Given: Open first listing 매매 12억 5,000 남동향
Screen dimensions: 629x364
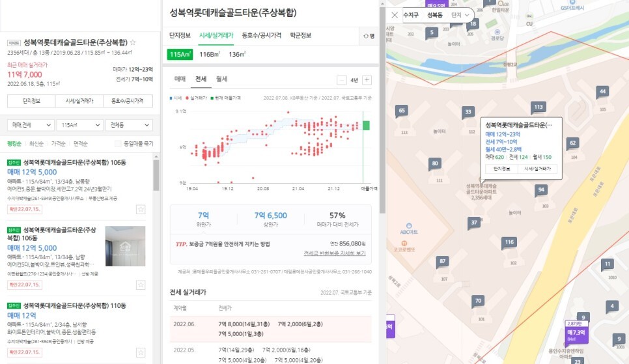Looking at the screenshot, I should pyautogui.click(x=76, y=186).
